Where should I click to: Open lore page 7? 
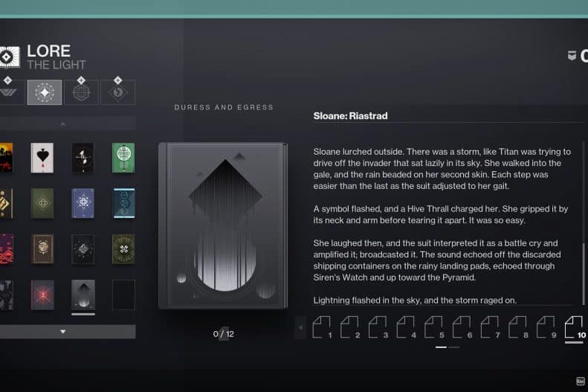click(x=490, y=327)
